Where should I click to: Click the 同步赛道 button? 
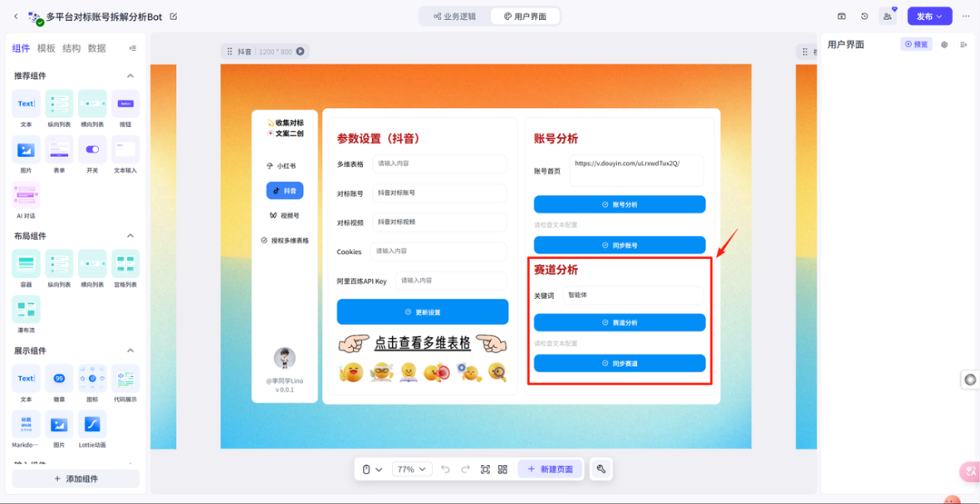click(620, 363)
